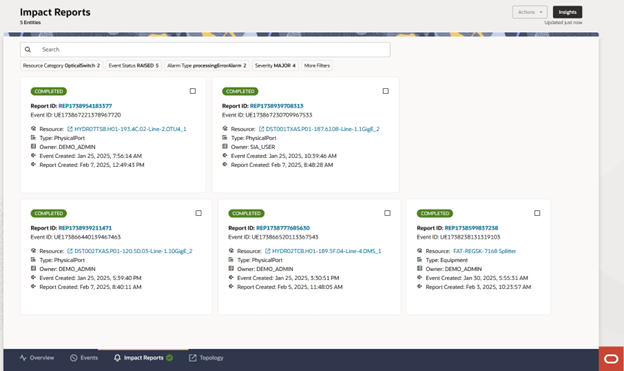Open report link REP1738939211471
Viewport: 624px width, 371px height.
coord(85,228)
